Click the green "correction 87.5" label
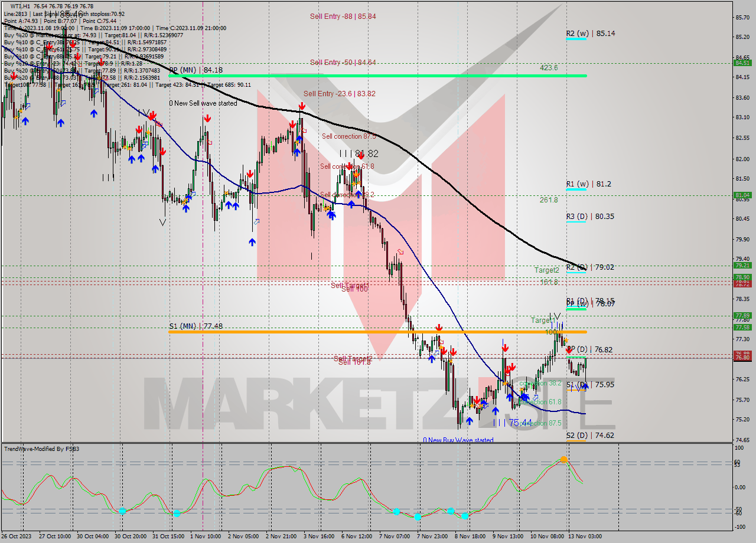Screen dimensions: 756x543 [x=542, y=423]
